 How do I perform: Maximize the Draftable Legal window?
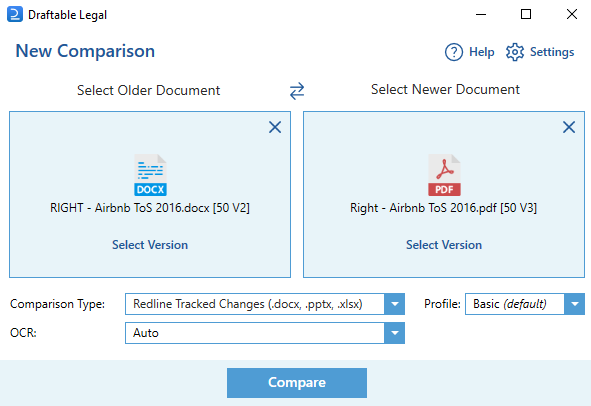pos(526,14)
